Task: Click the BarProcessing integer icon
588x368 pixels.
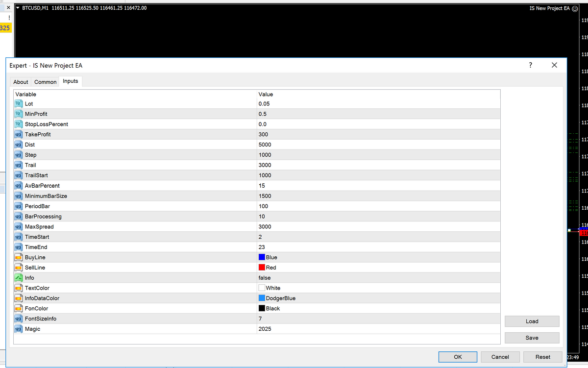Action: pyautogui.click(x=18, y=217)
